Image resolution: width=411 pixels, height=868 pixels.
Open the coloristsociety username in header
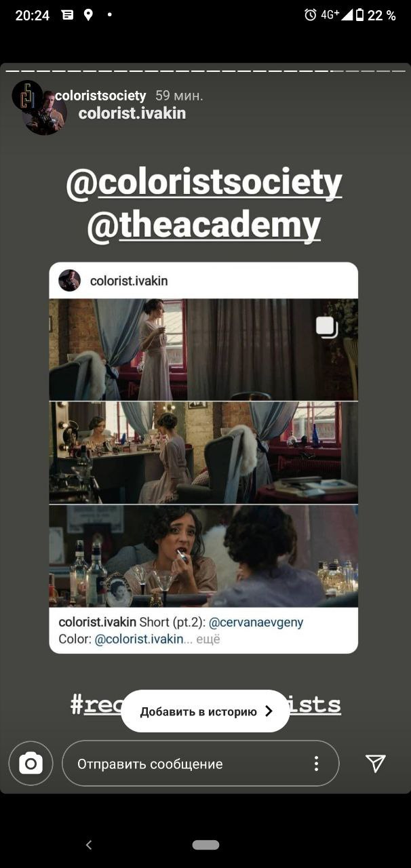point(100,96)
